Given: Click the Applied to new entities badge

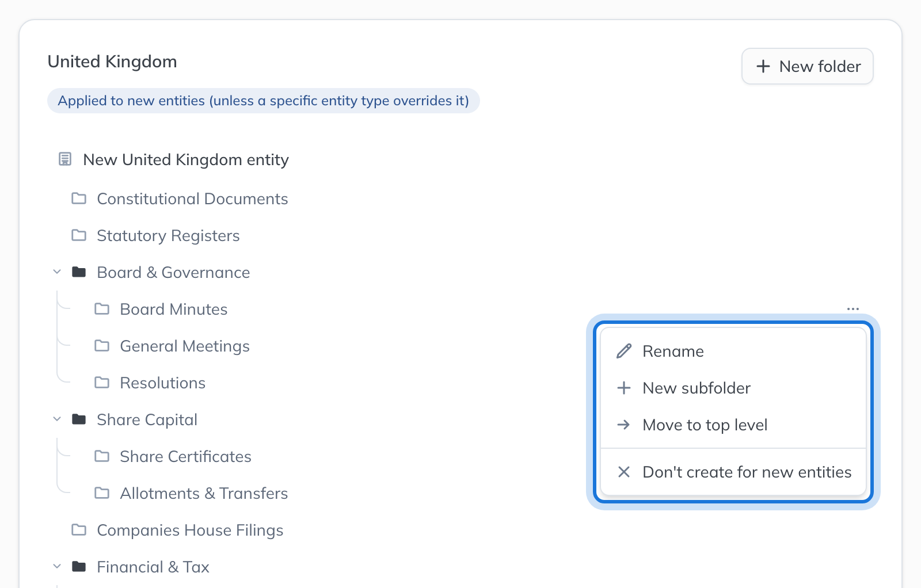Looking at the screenshot, I should click(x=264, y=101).
